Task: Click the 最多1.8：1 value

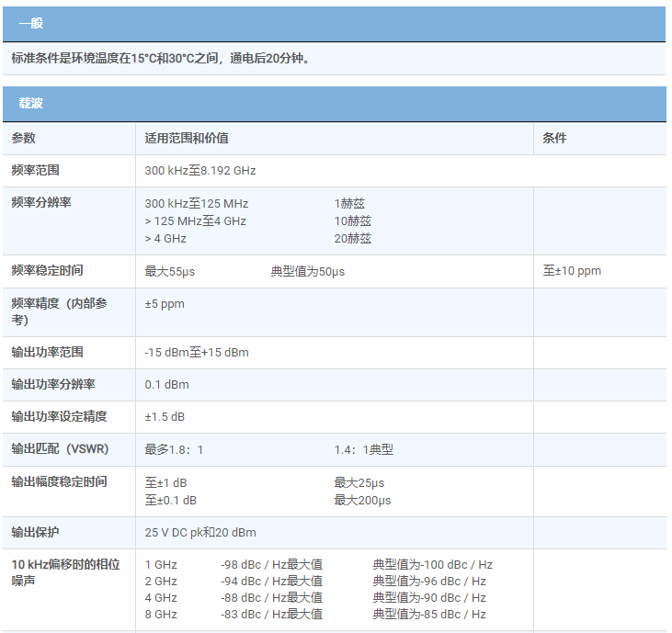Action: [x=174, y=449]
